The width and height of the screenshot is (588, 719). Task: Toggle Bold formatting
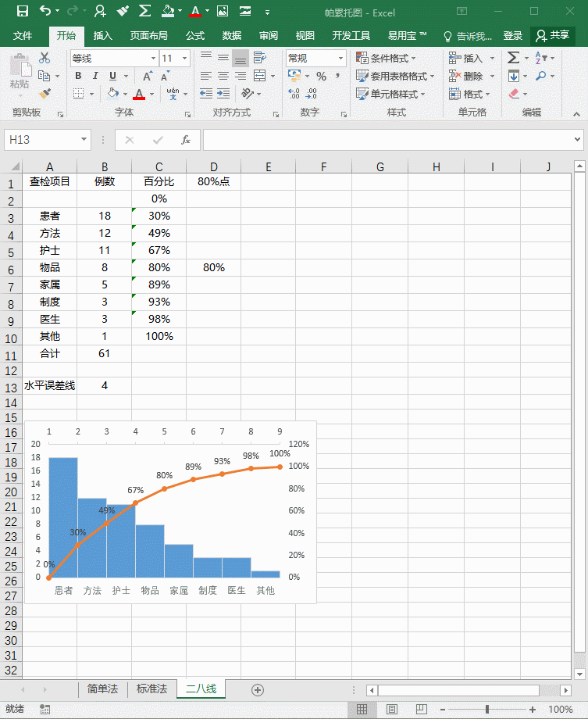pos(78,76)
